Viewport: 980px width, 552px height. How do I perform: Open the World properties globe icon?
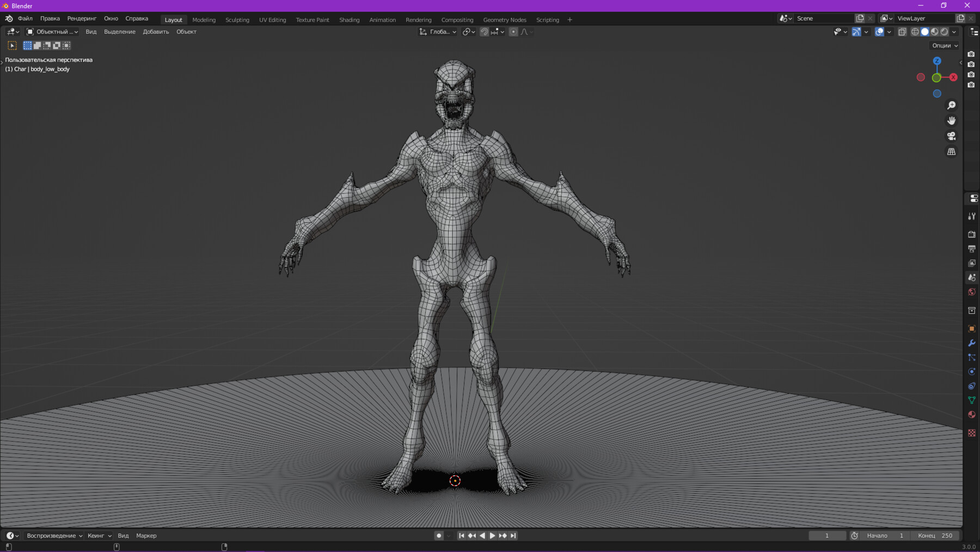(x=972, y=292)
